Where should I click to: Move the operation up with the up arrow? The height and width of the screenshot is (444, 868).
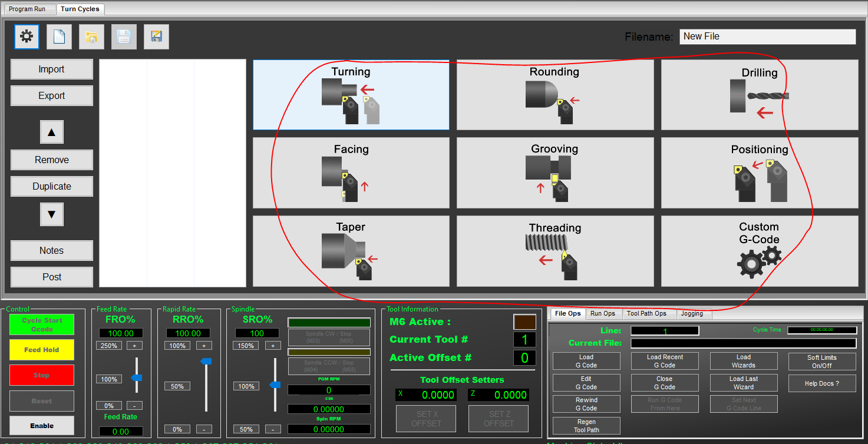(x=52, y=132)
